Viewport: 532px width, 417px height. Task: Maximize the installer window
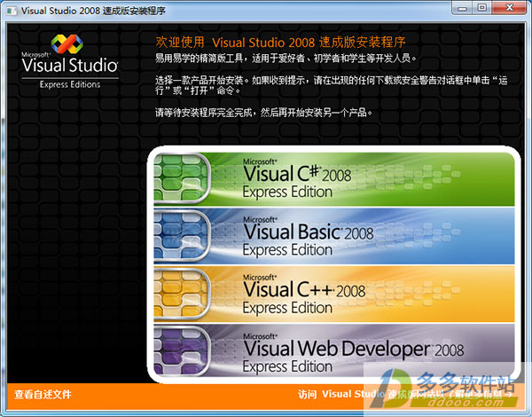[x=481, y=8]
